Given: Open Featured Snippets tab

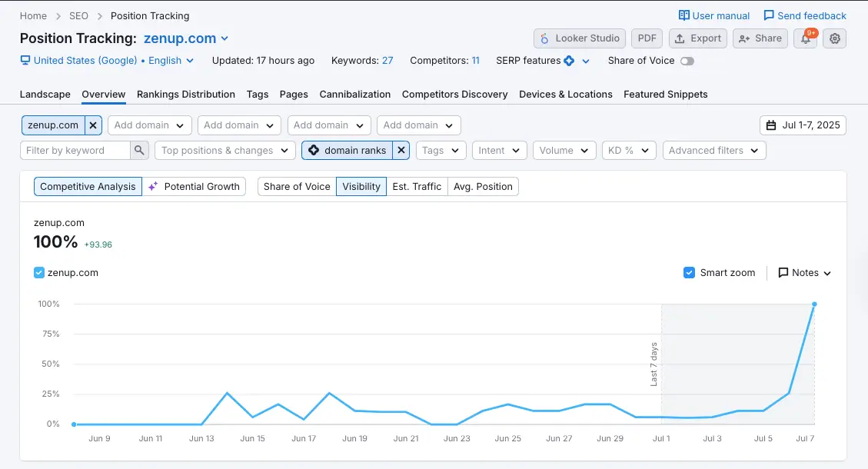Looking at the screenshot, I should (x=665, y=94).
